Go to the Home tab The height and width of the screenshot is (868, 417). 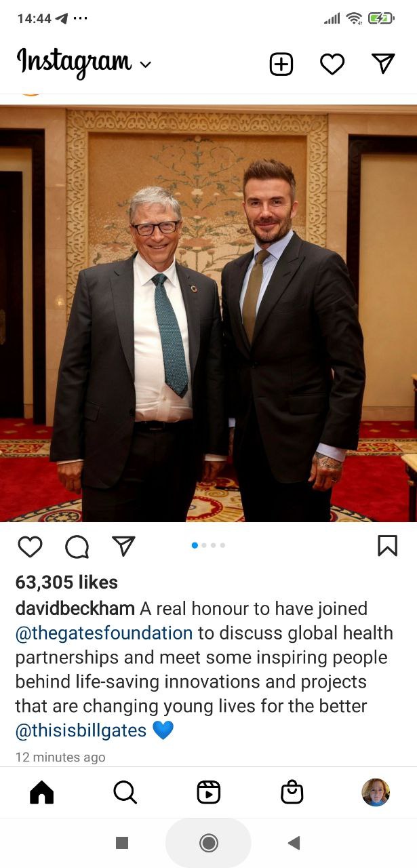pos(41,791)
